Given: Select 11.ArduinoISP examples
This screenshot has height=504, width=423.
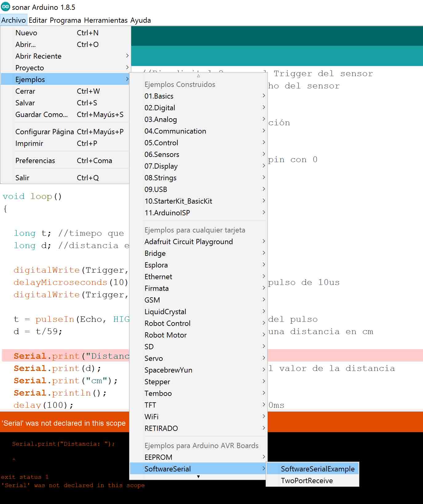Looking at the screenshot, I should pyautogui.click(x=198, y=213).
